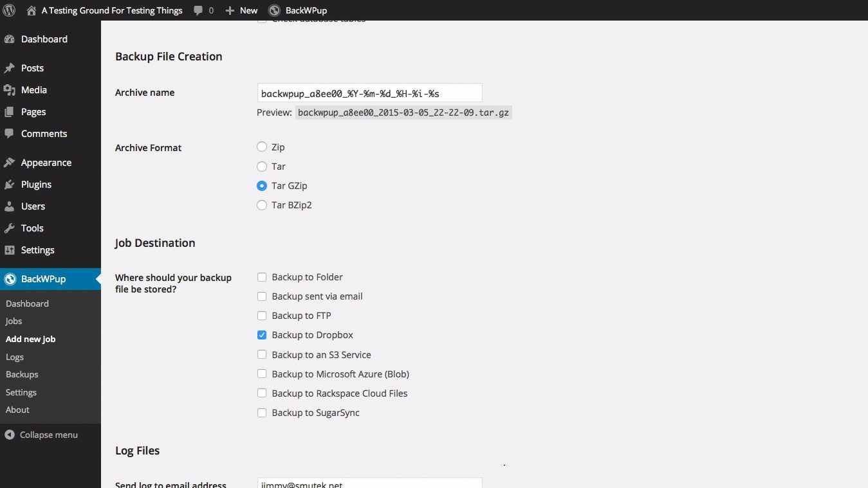Open the BackWPup Backups submenu item
Viewport: 868px width, 488px height.
pyautogui.click(x=22, y=374)
